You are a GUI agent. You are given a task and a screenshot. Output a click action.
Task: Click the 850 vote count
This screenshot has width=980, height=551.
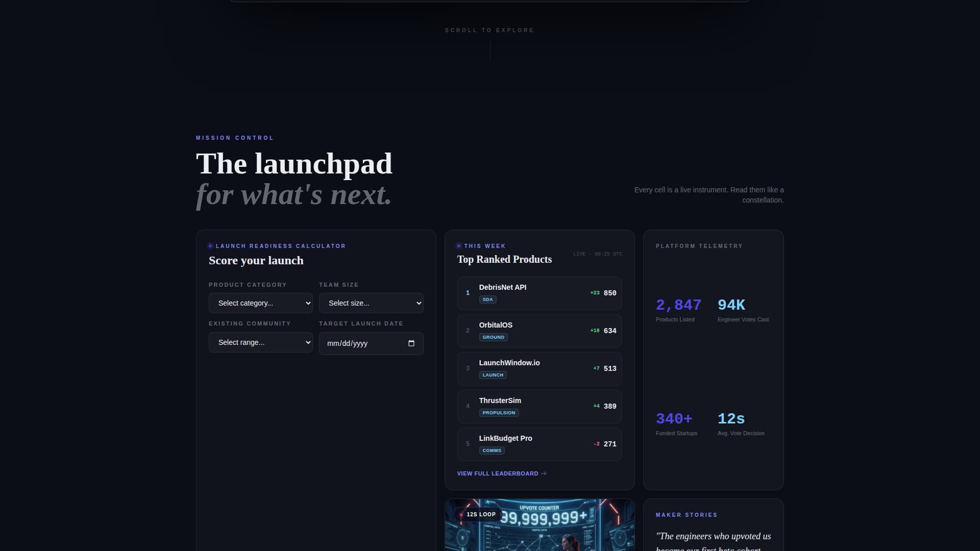(x=610, y=293)
